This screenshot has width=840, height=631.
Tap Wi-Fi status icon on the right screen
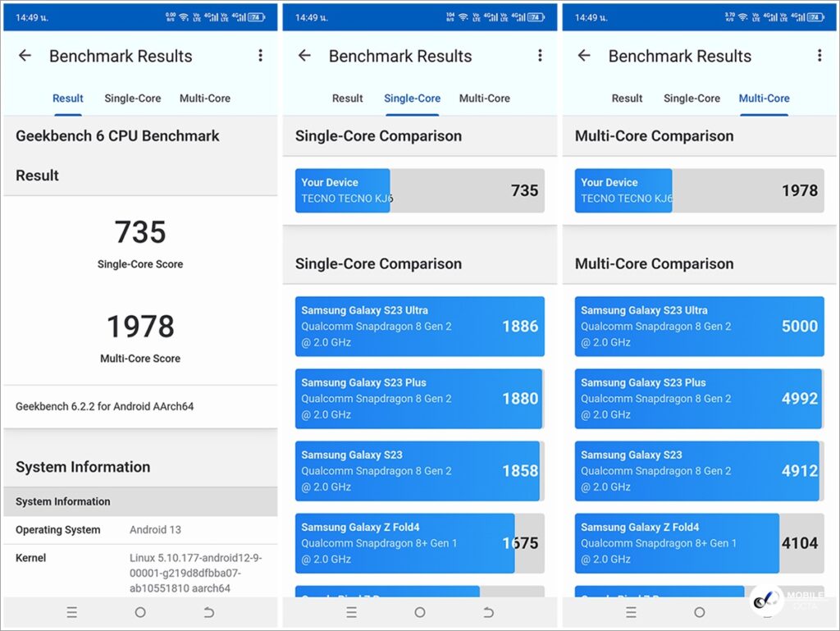[743, 17]
